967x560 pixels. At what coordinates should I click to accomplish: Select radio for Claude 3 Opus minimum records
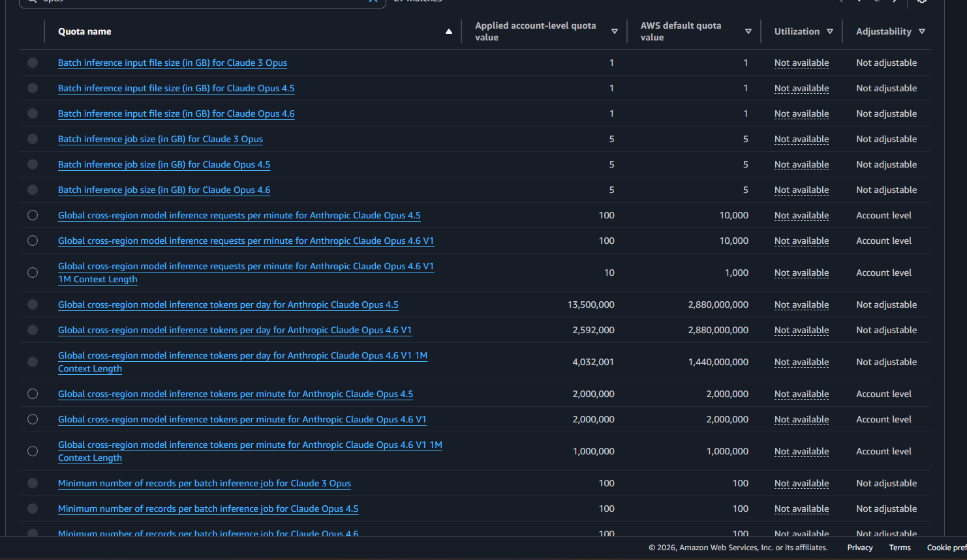[x=33, y=483]
